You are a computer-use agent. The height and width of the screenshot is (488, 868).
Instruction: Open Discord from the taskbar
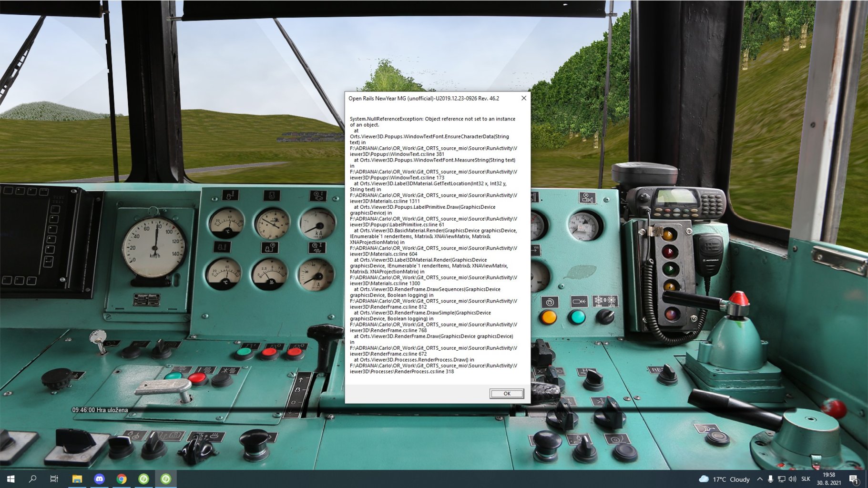[99, 479]
